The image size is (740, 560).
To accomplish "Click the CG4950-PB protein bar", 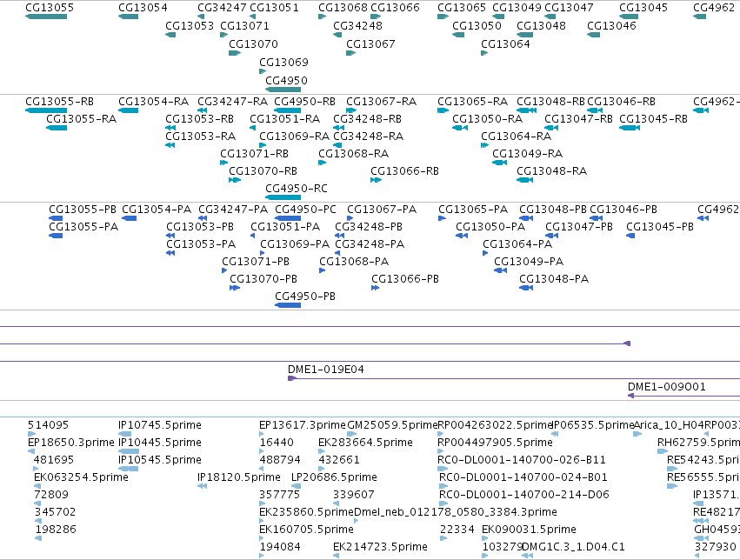I will tap(288, 305).
